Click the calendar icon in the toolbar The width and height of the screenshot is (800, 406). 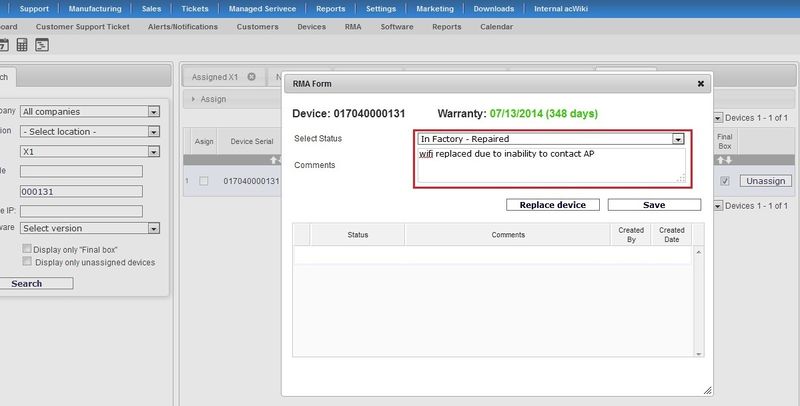4,45
